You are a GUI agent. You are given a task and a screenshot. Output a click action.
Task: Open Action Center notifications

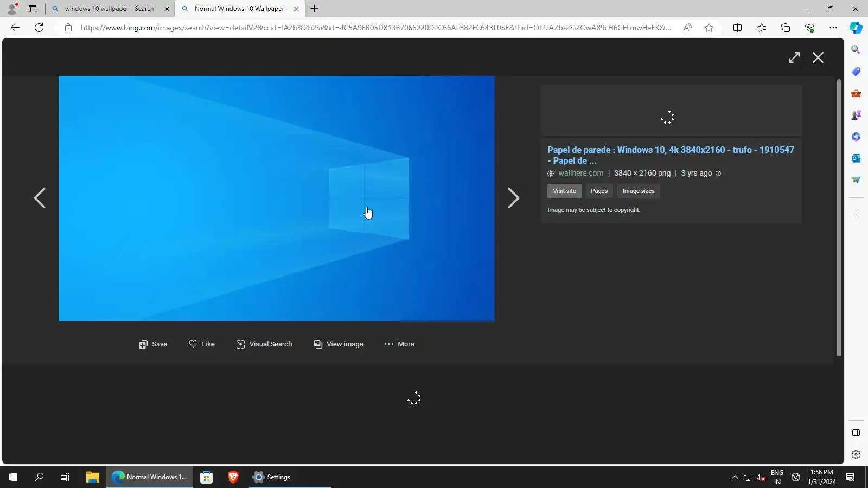(x=850, y=477)
